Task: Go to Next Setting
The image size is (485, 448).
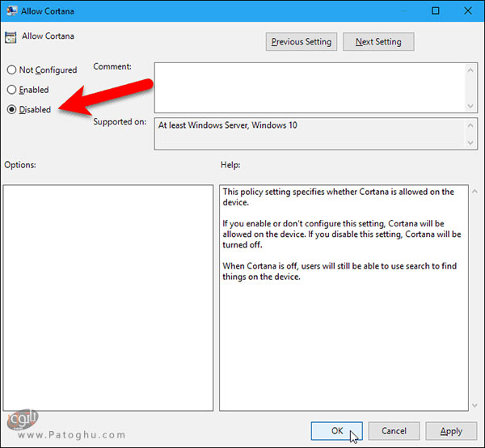Action: (x=378, y=42)
